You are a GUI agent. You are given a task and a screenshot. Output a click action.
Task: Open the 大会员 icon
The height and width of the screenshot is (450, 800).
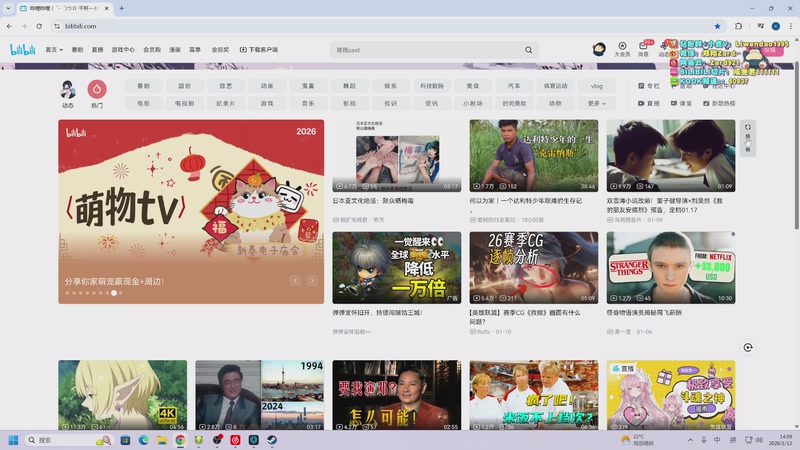[622, 49]
